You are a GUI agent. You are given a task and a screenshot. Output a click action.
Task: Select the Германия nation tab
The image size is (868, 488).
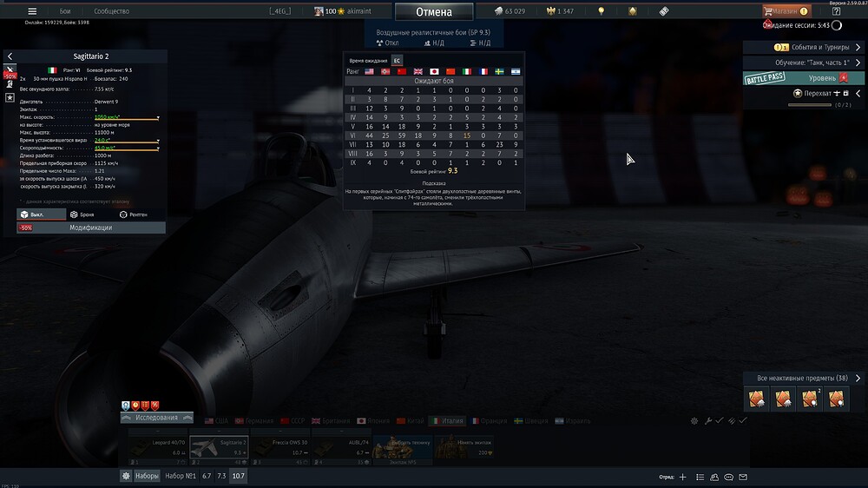click(254, 421)
